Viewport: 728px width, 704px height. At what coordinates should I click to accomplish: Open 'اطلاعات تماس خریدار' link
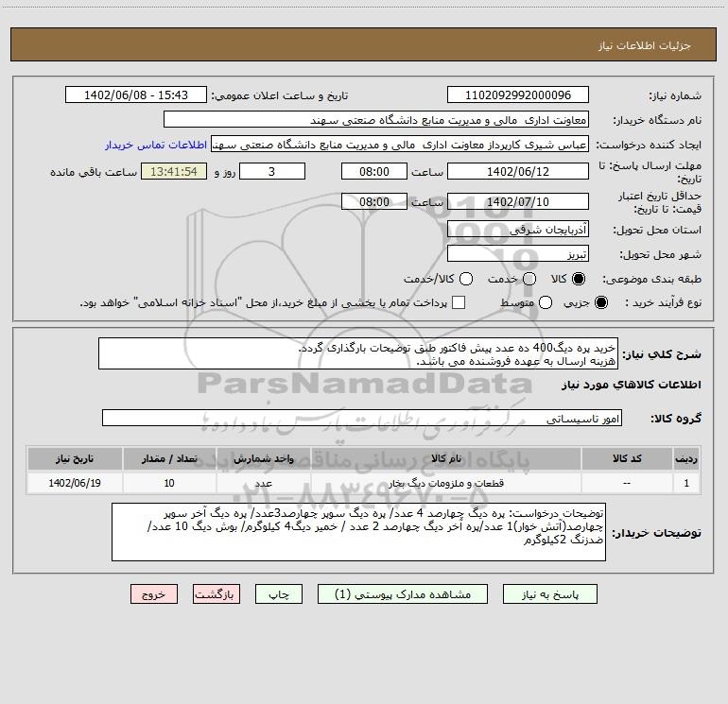coord(156,145)
